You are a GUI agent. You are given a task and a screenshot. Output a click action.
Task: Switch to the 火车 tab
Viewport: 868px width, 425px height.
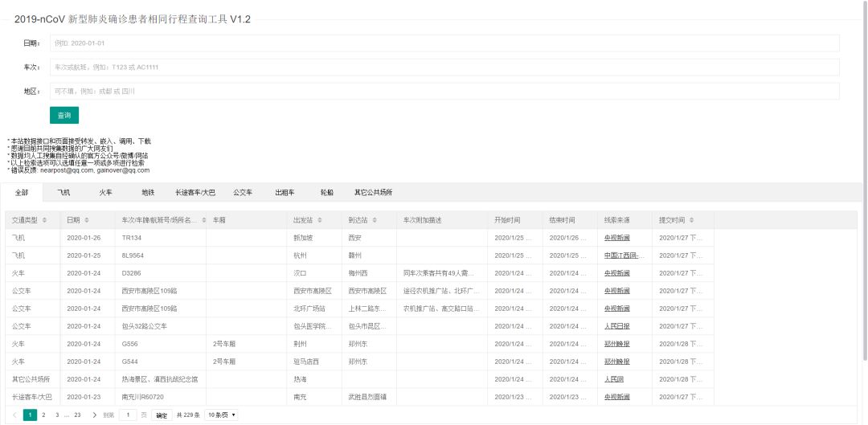(105, 193)
